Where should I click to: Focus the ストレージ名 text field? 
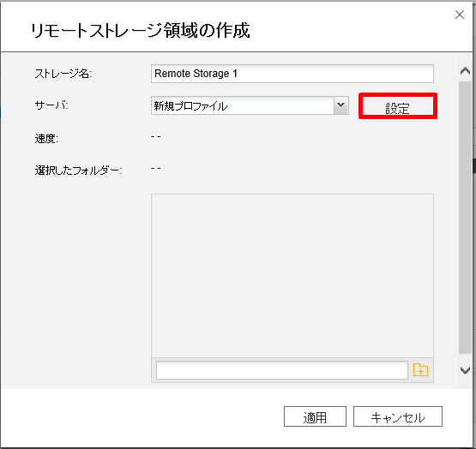(x=292, y=74)
